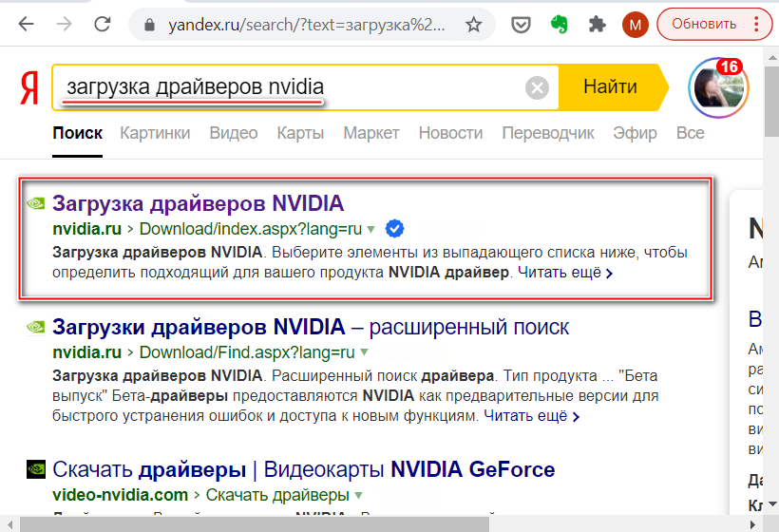This screenshot has width=779, height=532.
Task: Open the Extensions puzzle icon
Action: [x=597, y=24]
